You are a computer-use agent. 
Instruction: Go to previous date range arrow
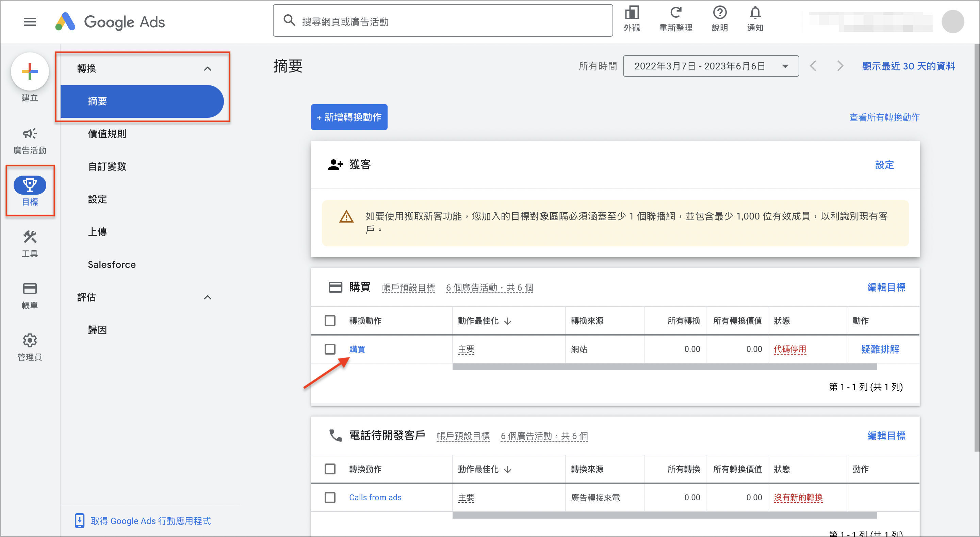pos(813,66)
